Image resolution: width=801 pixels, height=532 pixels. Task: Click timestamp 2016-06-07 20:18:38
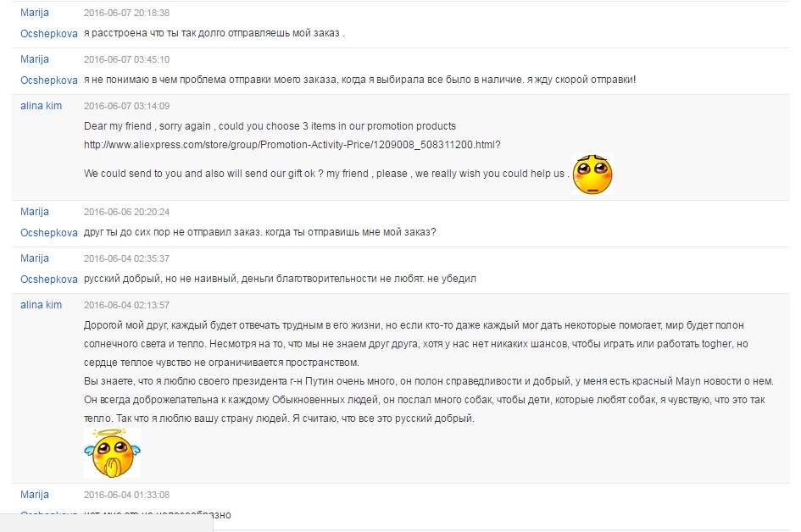(x=126, y=13)
